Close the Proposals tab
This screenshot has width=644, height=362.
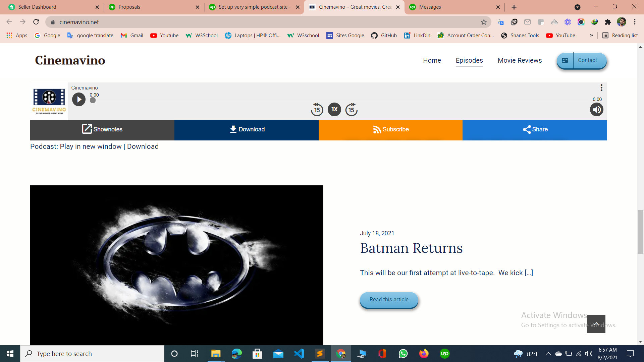coord(197,7)
